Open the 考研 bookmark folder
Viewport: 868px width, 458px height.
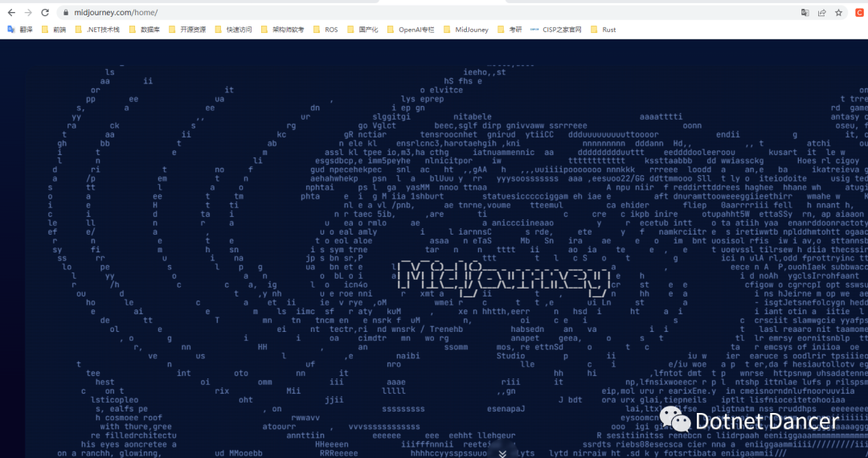point(510,29)
